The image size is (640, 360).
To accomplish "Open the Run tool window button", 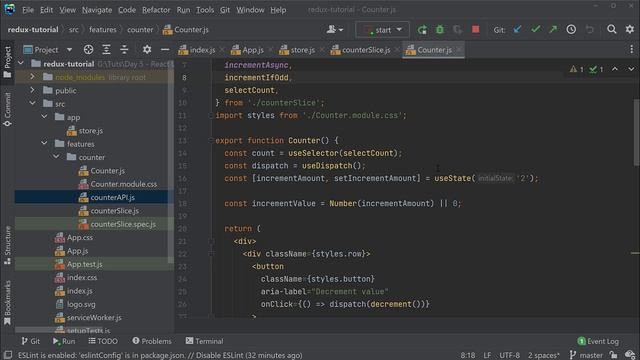I will pyautogui.click(x=64, y=341).
